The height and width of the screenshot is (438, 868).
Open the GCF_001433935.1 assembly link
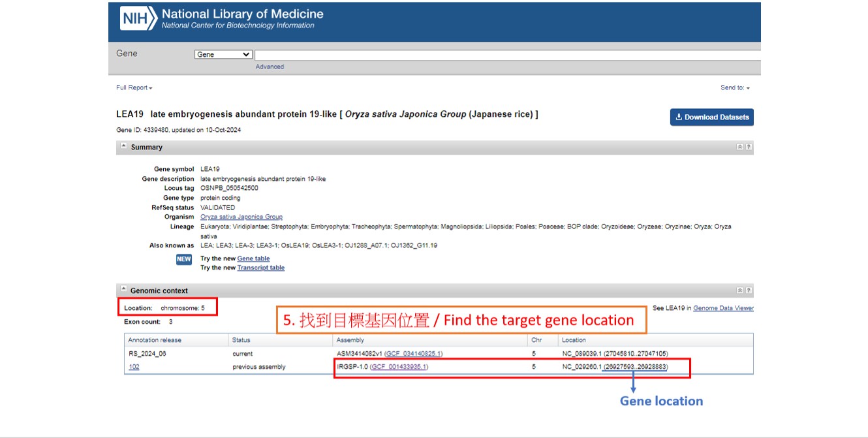coord(399,367)
